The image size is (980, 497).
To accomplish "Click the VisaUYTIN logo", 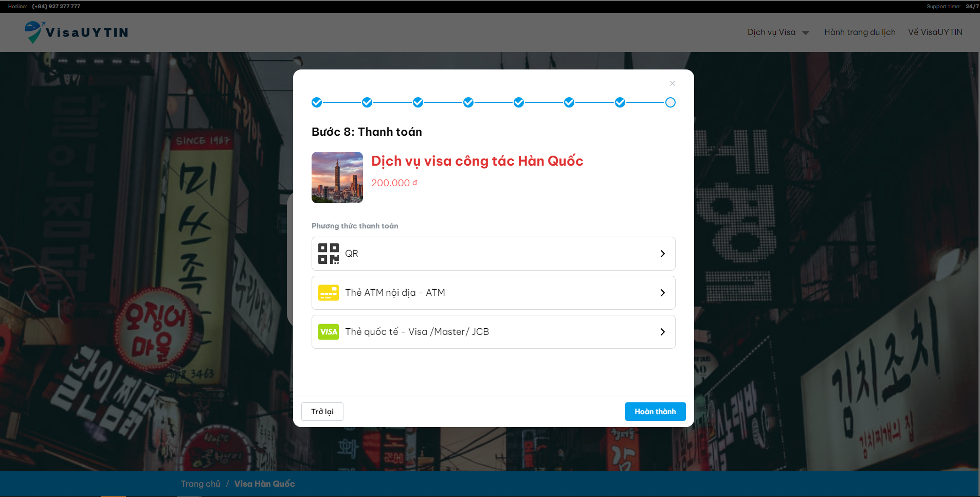I will (x=77, y=32).
